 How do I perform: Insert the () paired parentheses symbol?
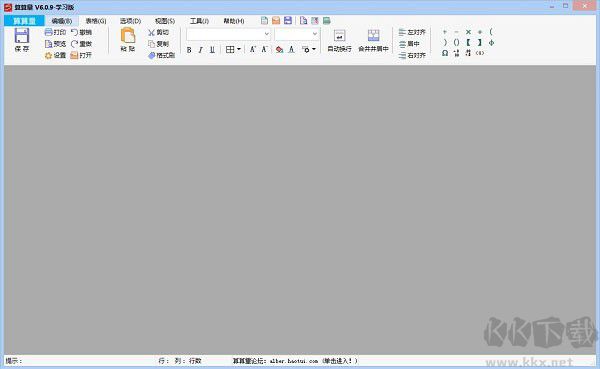pyautogui.click(x=456, y=42)
